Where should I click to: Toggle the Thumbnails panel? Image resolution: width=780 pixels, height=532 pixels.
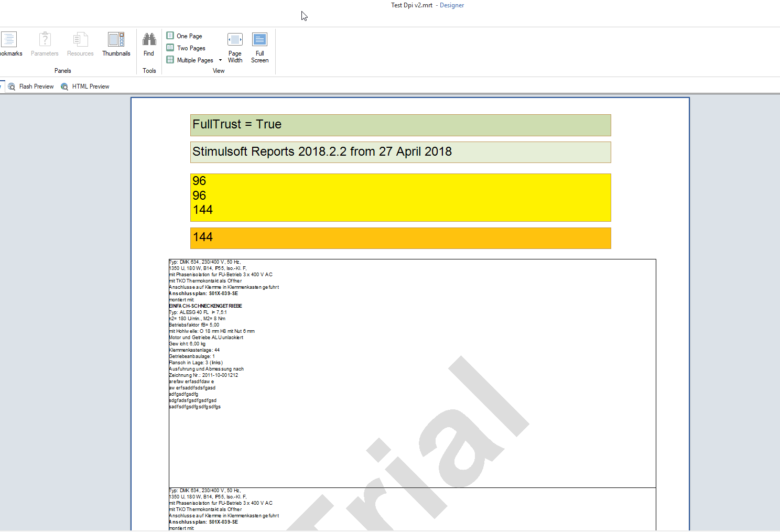tap(116, 44)
